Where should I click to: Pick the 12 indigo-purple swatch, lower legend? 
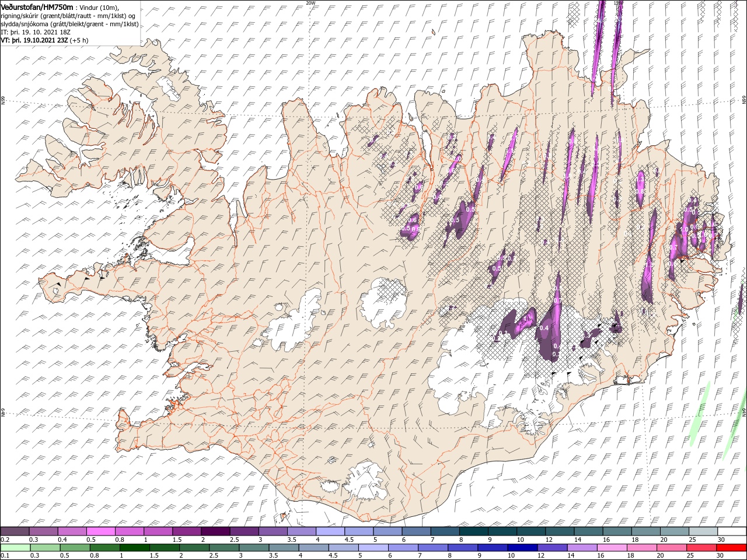tap(553, 548)
